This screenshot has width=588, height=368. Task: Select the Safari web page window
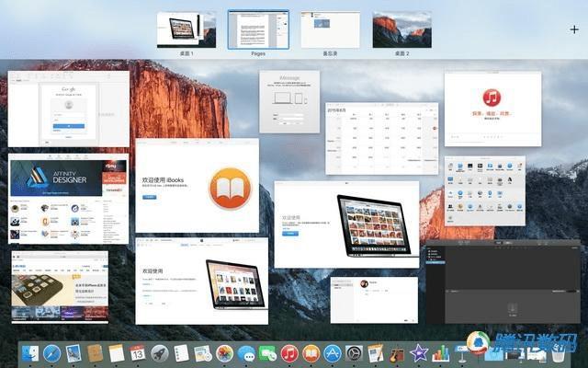[60, 287]
